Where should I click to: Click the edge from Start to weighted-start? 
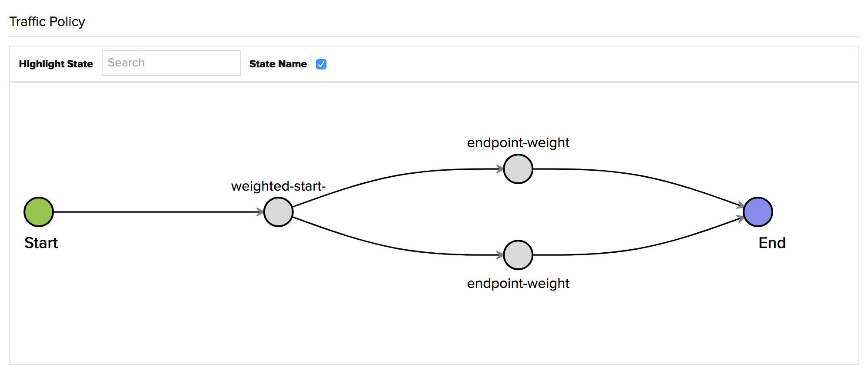pos(156,212)
